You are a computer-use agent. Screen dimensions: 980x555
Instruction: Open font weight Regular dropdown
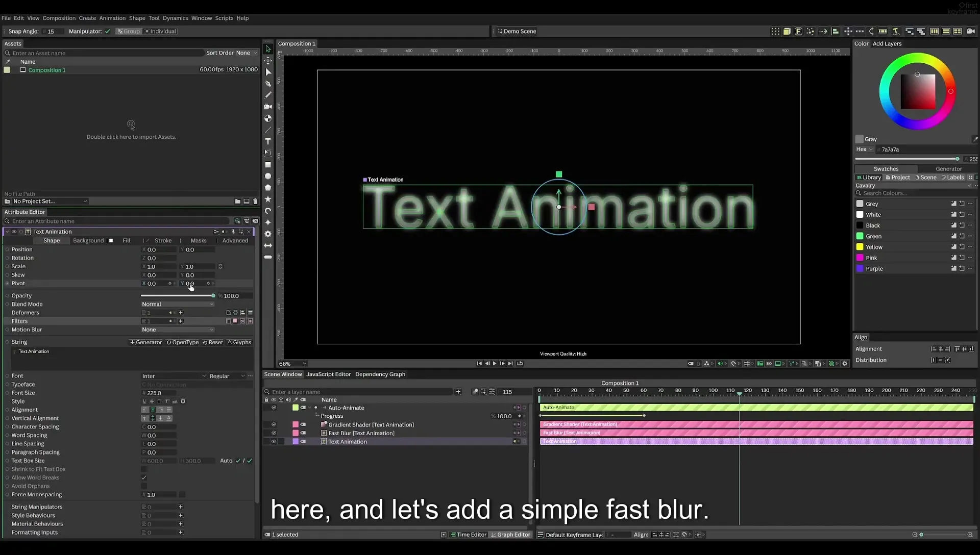coord(227,376)
